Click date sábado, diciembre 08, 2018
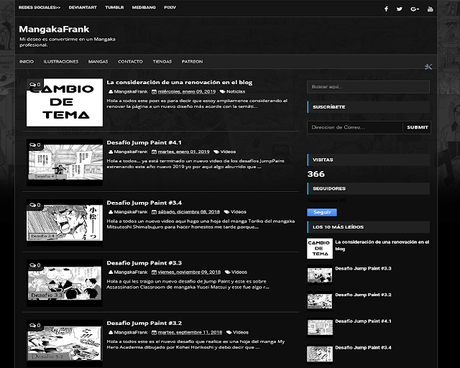 pos(189,212)
